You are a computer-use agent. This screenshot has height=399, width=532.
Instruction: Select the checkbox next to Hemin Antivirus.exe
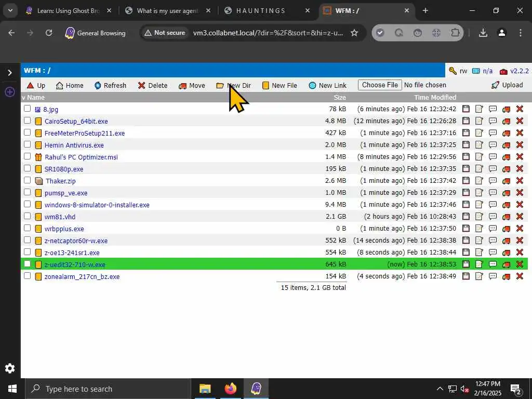(x=28, y=144)
